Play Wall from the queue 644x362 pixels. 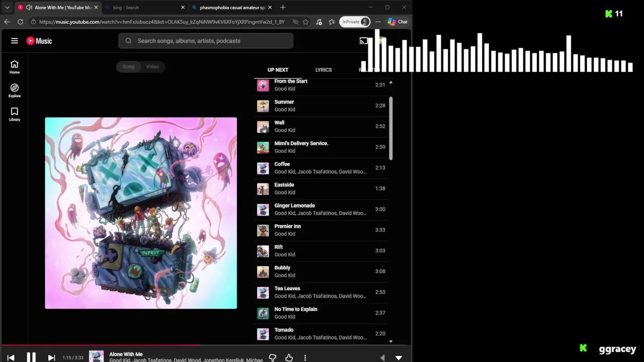pyautogui.click(x=321, y=126)
